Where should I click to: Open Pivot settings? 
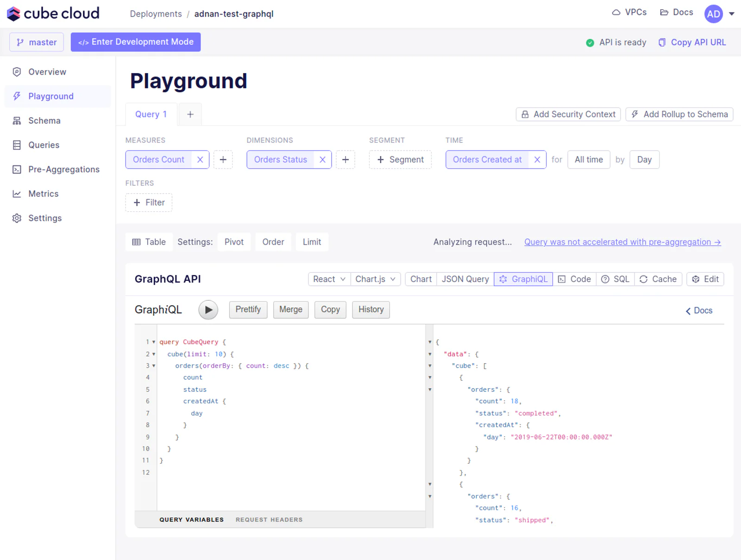(234, 242)
